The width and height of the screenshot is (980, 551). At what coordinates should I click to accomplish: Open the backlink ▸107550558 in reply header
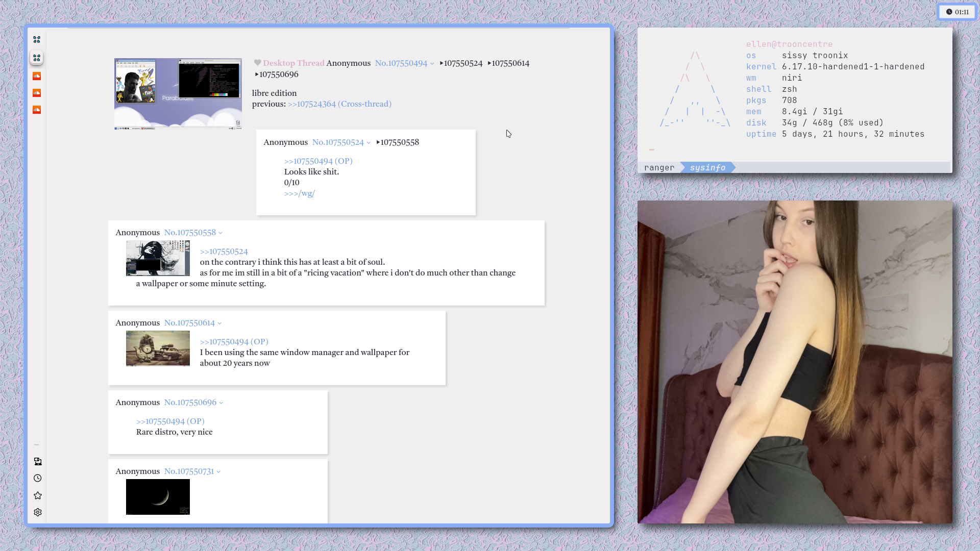click(398, 142)
